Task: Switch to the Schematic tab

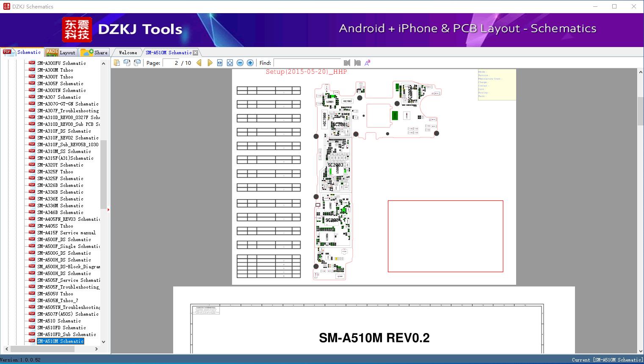Action: point(22,52)
